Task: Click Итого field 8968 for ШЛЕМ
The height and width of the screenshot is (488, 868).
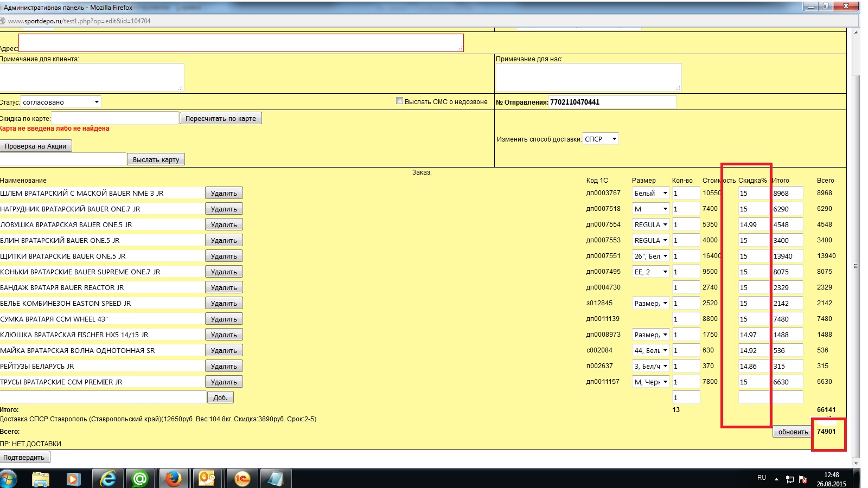Action: [x=787, y=193]
